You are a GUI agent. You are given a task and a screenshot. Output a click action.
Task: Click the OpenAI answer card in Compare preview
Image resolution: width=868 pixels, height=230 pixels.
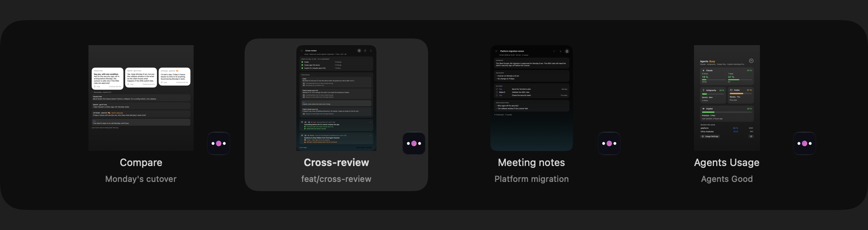click(x=141, y=77)
